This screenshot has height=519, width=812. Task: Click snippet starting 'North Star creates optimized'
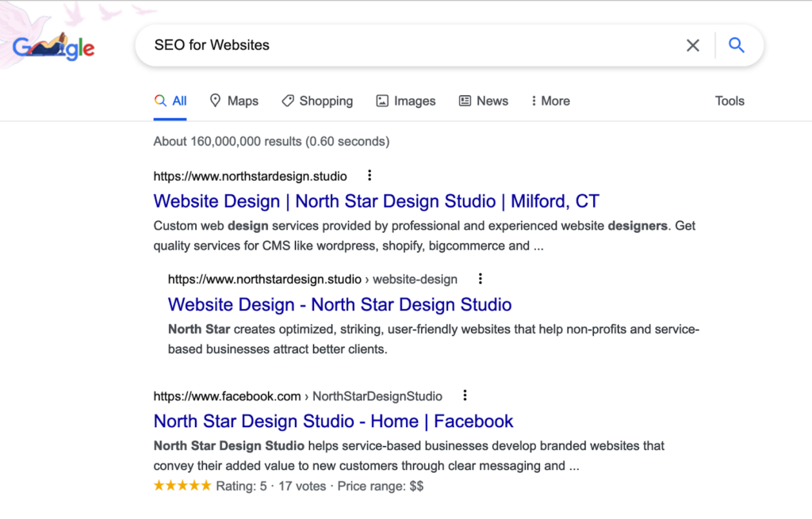(434, 339)
